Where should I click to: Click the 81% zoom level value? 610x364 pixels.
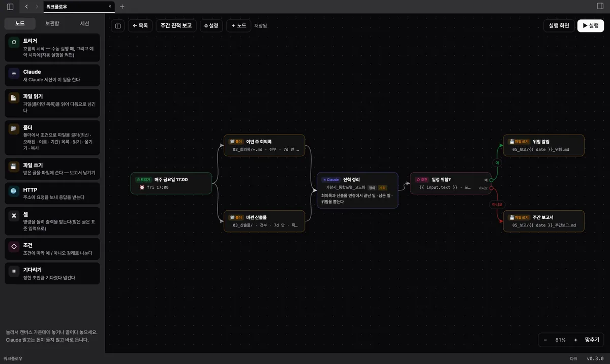coord(561,340)
